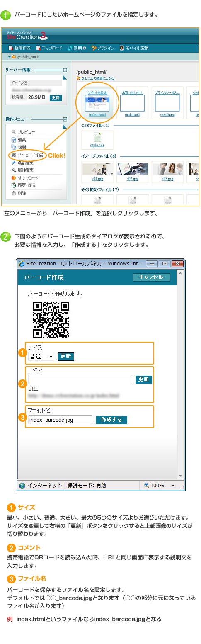The width and height of the screenshot is (201, 644).
Task: Open the style.css link
Action: click(97, 146)
